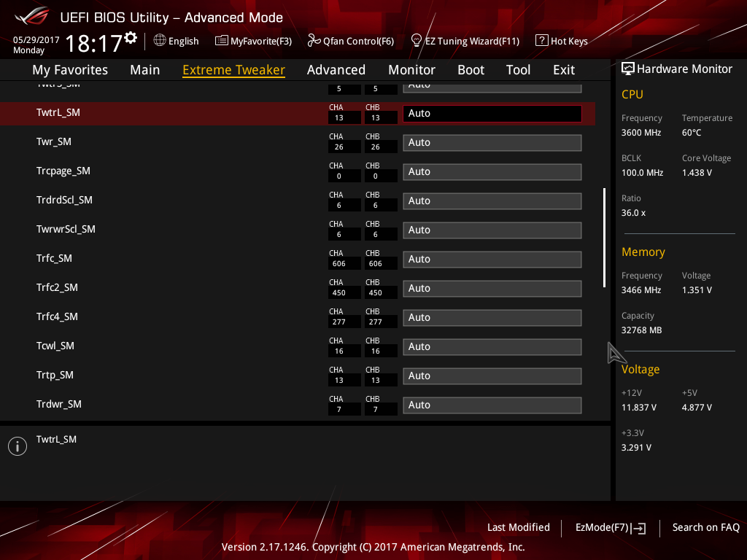The height and width of the screenshot is (560, 747).
Task: Click the globe language icon
Action: (x=160, y=41)
